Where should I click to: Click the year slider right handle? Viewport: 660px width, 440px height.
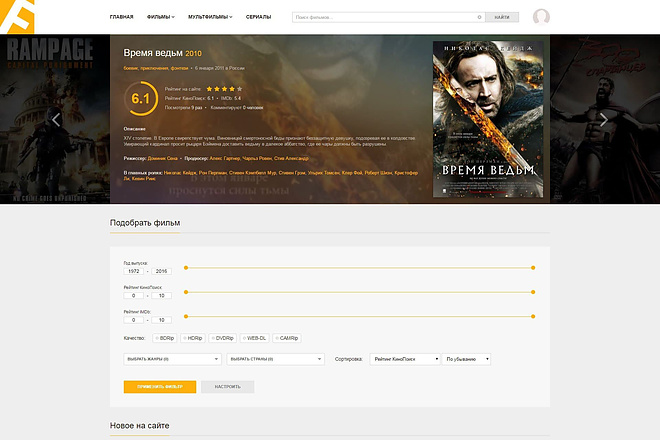pos(533,268)
